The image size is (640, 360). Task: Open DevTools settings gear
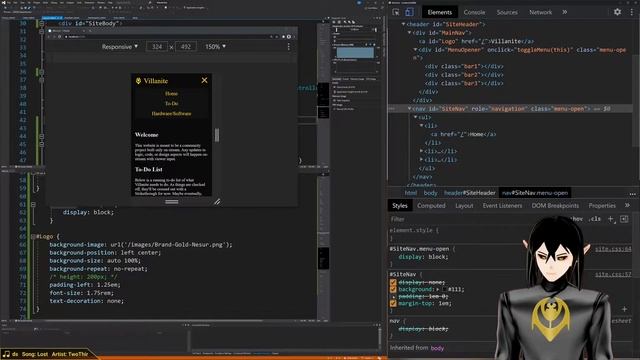[617, 12]
